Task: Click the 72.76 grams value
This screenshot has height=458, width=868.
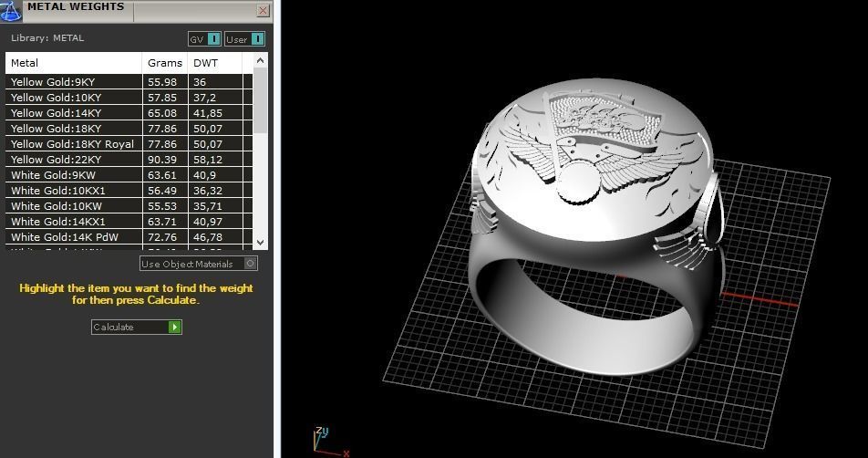Action: pos(162,237)
